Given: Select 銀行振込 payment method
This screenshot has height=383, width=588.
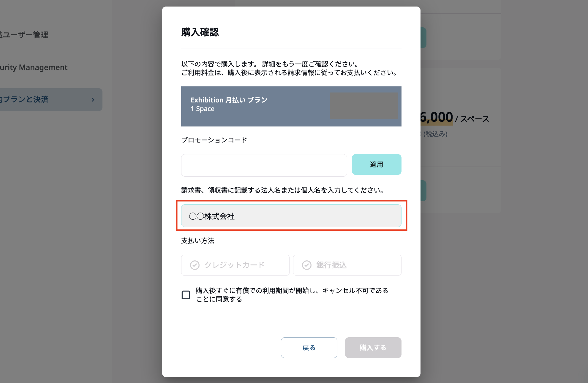Looking at the screenshot, I should point(347,265).
